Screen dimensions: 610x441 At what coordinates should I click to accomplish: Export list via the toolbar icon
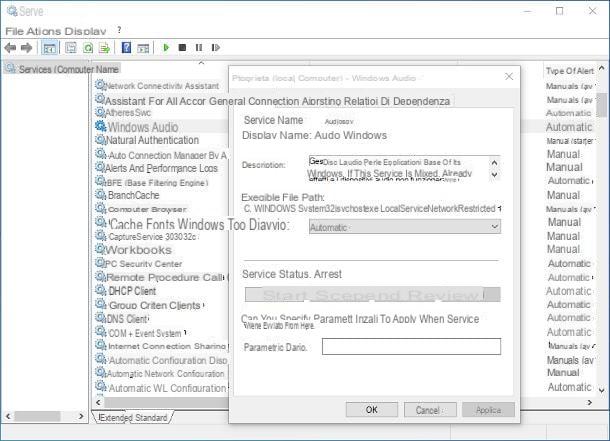coord(104,48)
